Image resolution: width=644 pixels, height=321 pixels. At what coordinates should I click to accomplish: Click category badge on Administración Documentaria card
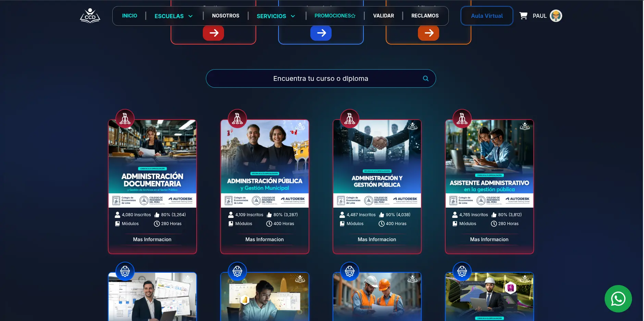click(125, 119)
